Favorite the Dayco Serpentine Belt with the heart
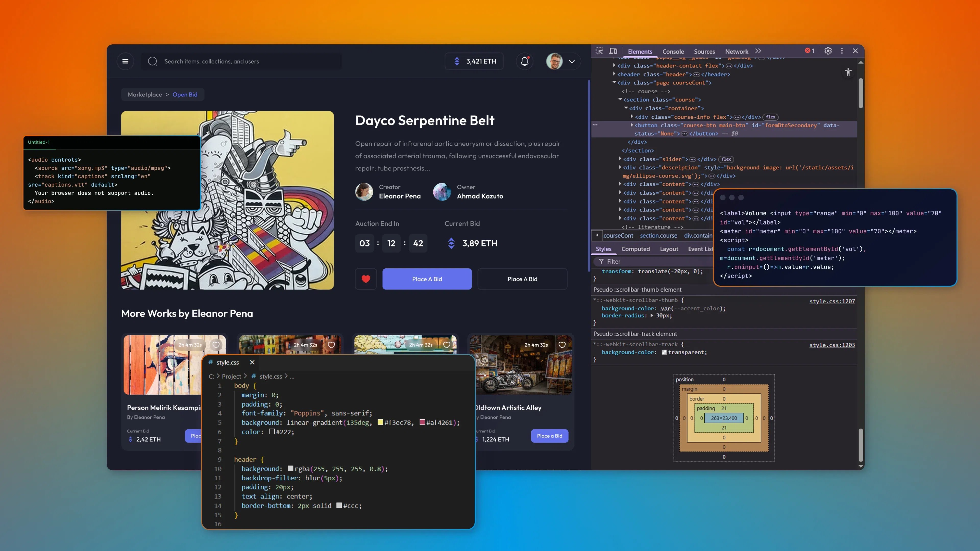980x551 pixels. pyautogui.click(x=366, y=279)
